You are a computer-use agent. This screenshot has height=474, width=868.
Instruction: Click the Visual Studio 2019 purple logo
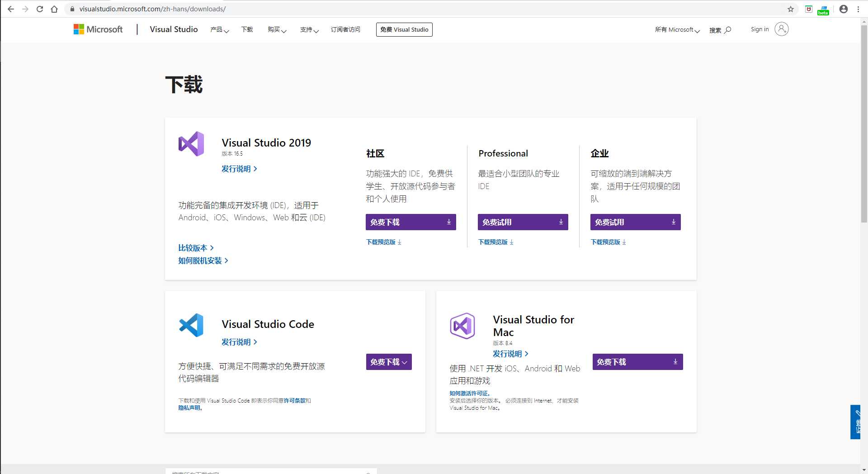[x=191, y=144]
